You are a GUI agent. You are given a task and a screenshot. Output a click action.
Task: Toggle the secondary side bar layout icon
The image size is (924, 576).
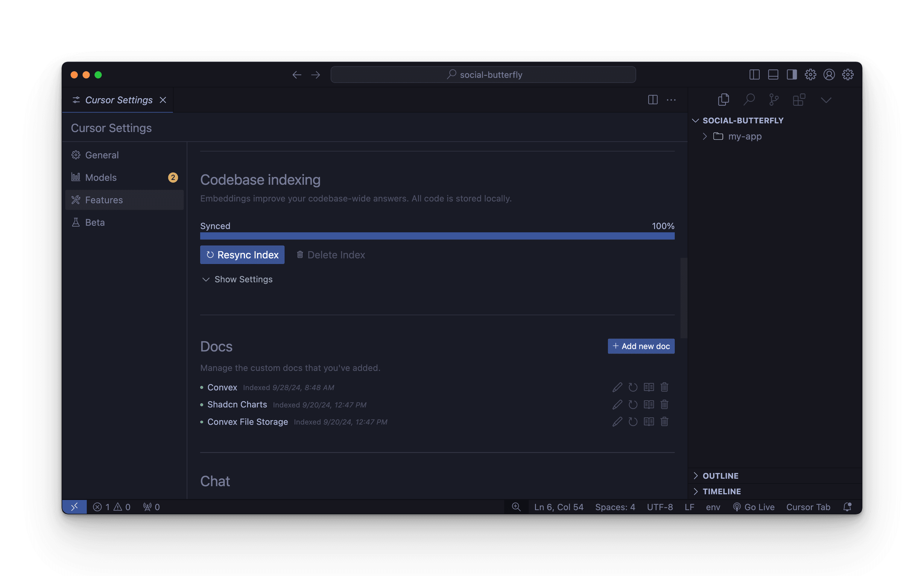point(791,75)
